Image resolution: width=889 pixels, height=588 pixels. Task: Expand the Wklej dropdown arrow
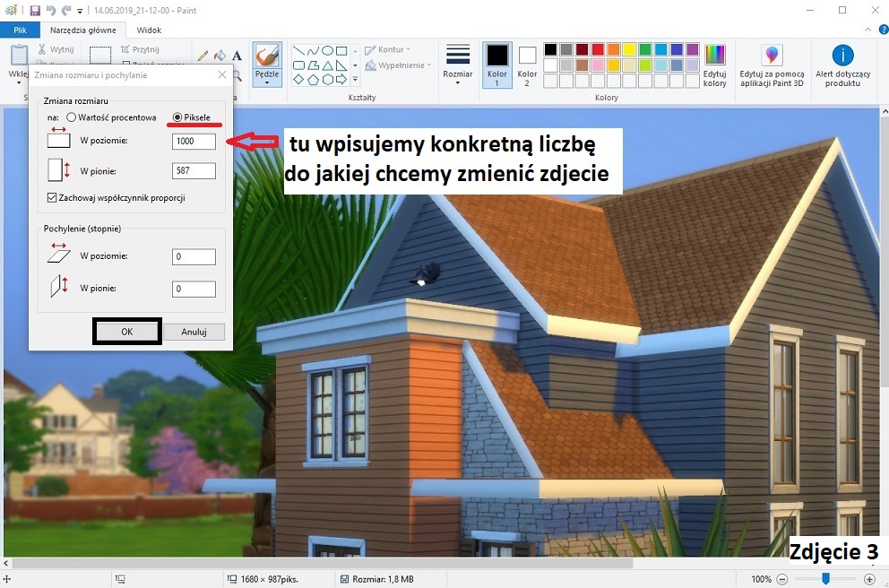click(19, 82)
